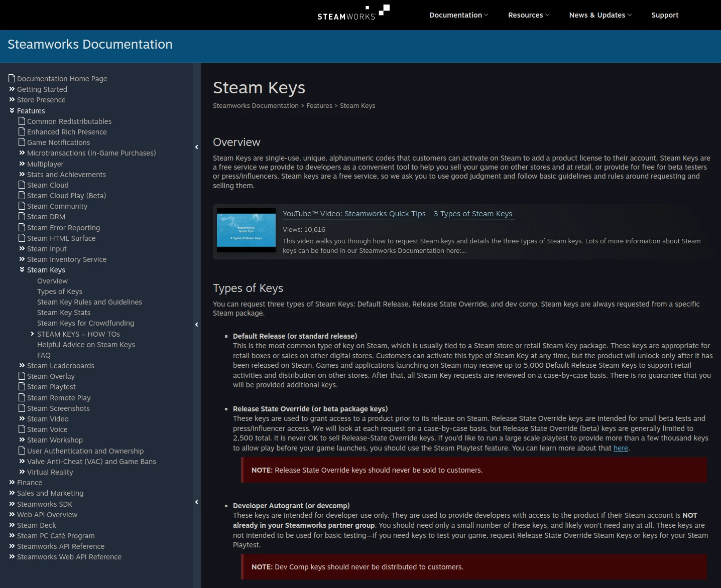Click the page icon beside Steam HTML Surface
This screenshot has height=588, width=721.
click(x=22, y=238)
